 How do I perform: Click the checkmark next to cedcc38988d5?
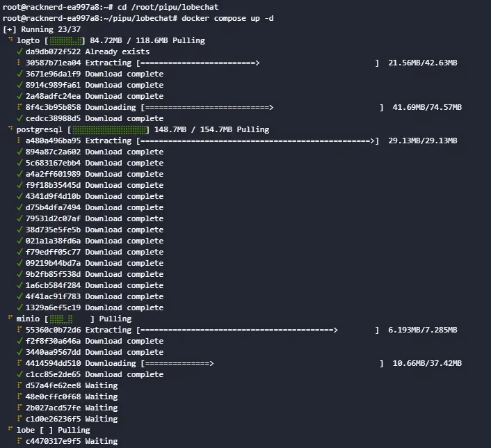click(x=19, y=118)
